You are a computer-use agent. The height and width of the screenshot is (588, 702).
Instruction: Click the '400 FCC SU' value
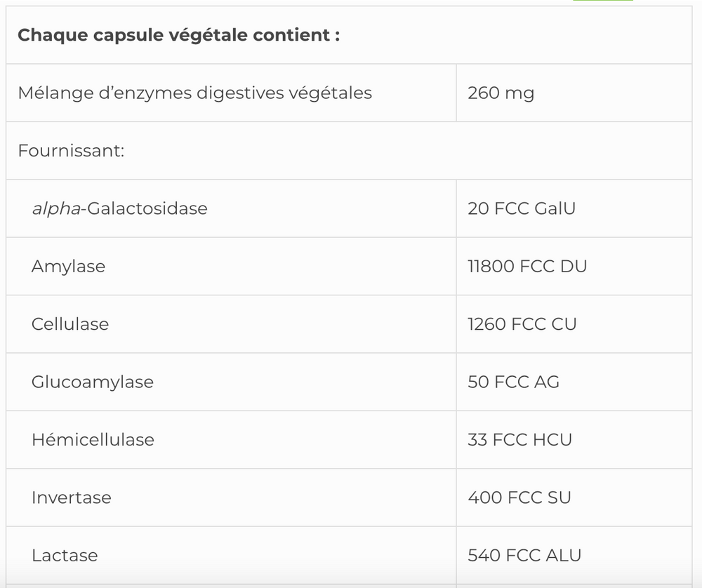(519, 497)
